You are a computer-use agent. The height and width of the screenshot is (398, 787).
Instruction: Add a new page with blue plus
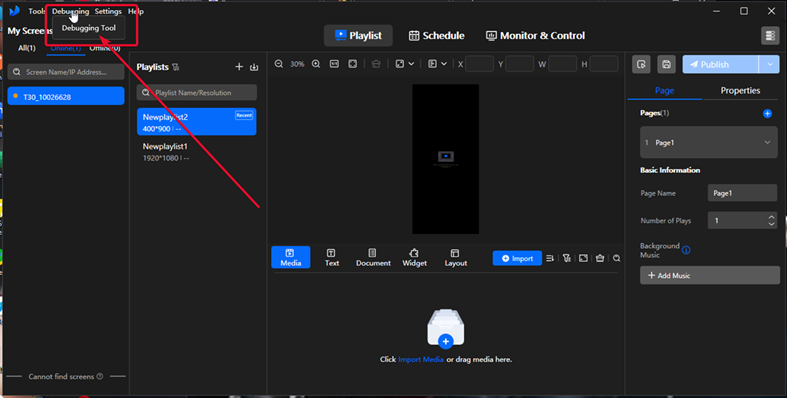coord(767,113)
